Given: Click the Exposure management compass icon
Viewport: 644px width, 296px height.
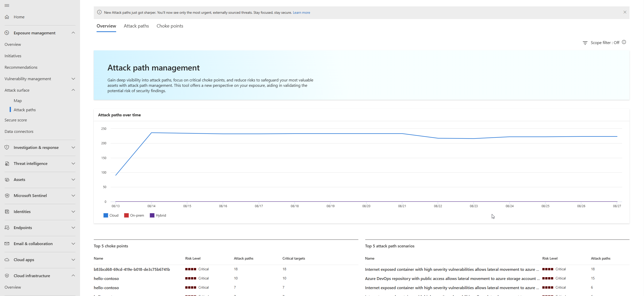Looking at the screenshot, I should click(7, 33).
